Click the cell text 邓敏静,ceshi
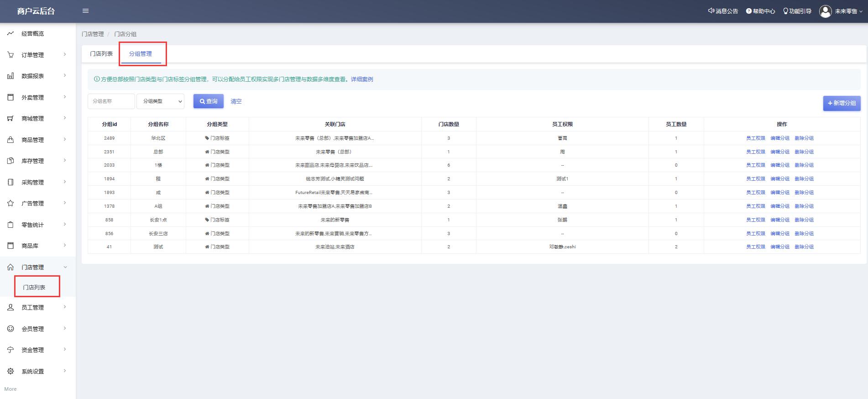Viewport: 868px width, 399px height. point(562,247)
